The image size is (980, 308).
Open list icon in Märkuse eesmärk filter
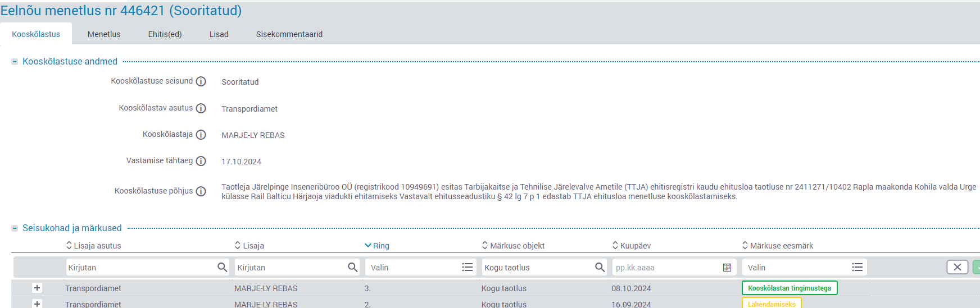tap(857, 267)
